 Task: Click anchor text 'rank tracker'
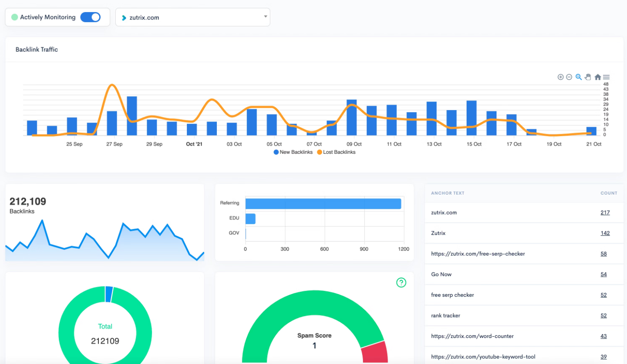point(446,315)
